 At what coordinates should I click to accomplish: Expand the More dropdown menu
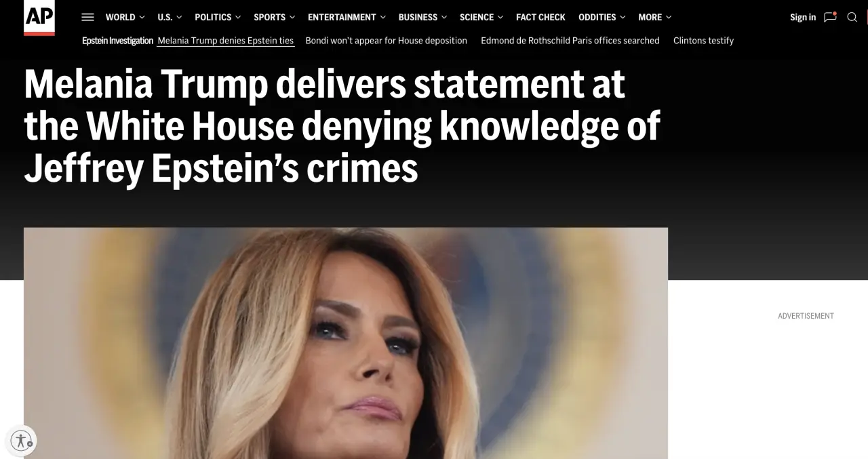(x=655, y=17)
